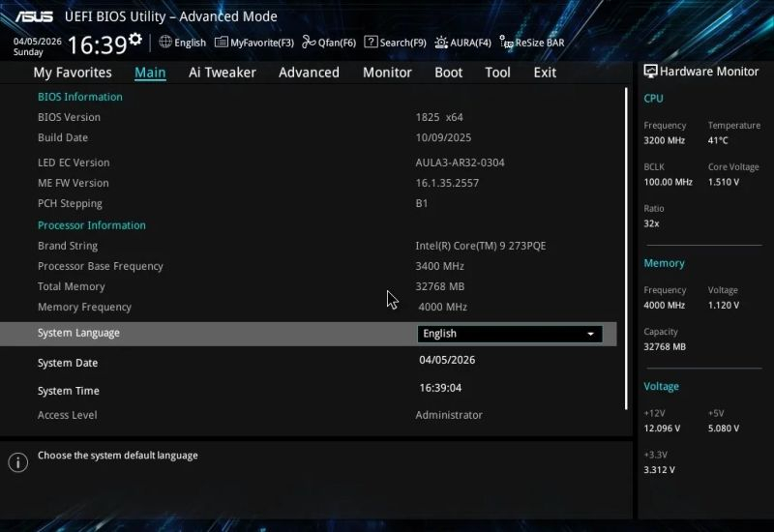Viewport: 774px width, 532px height.
Task: Select the Exit menu
Action: tap(545, 73)
